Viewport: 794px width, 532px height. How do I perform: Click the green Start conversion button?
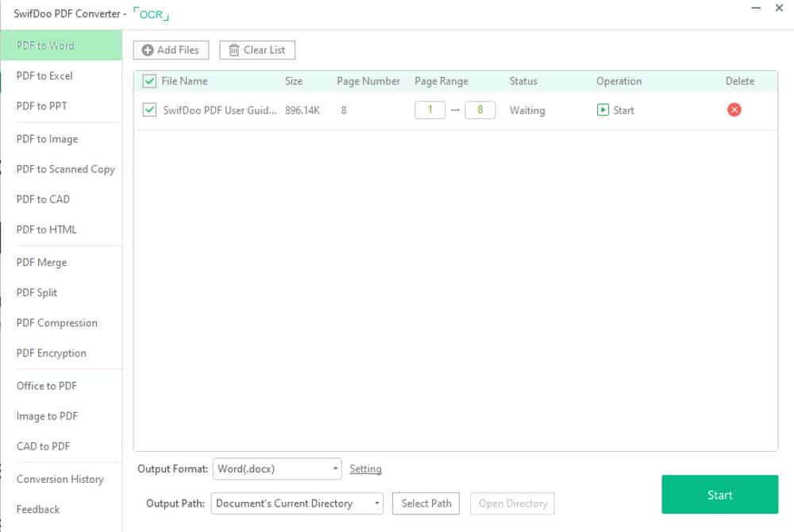(x=719, y=495)
